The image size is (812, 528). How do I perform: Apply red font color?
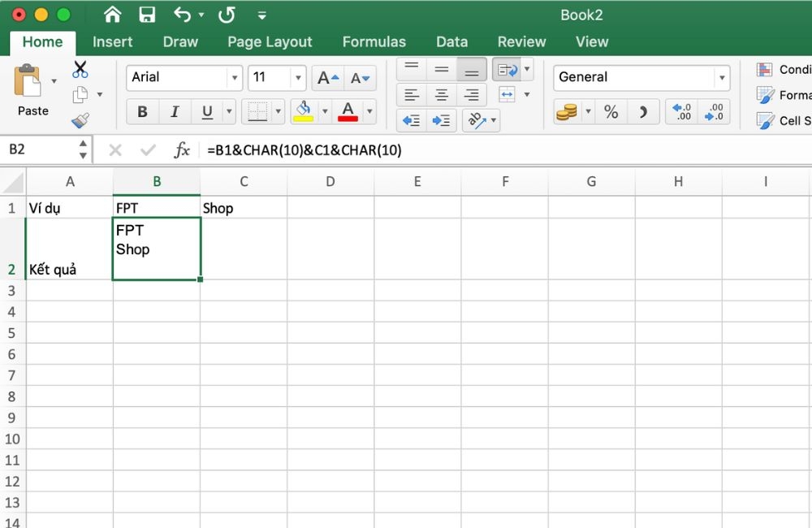(x=348, y=111)
